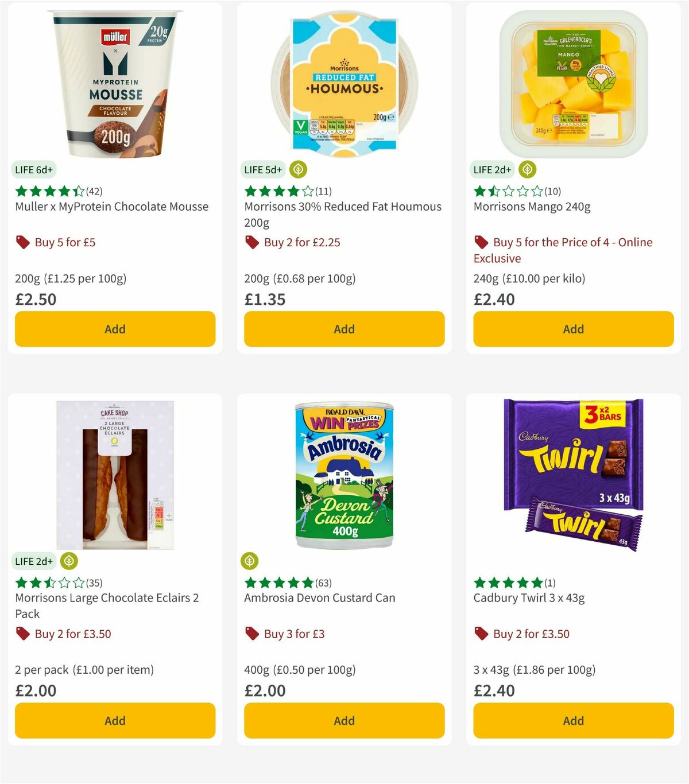Click the organic icon next to LIFE 2d+ on Eclairs
The image size is (689, 784).
(68, 561)
